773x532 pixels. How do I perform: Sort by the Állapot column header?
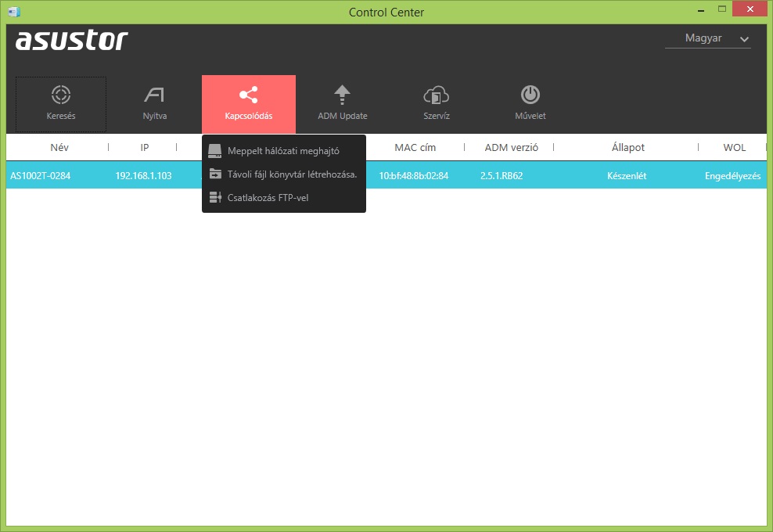[x=628, y=147]
